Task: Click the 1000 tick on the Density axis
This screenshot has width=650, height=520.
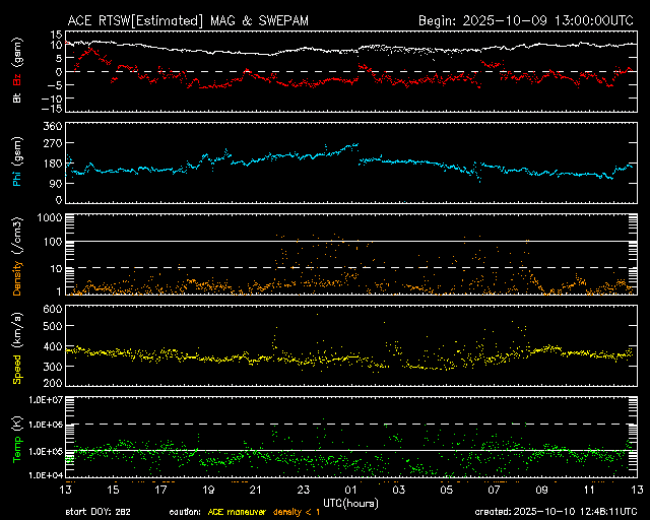Action: [x=50, y=217]
